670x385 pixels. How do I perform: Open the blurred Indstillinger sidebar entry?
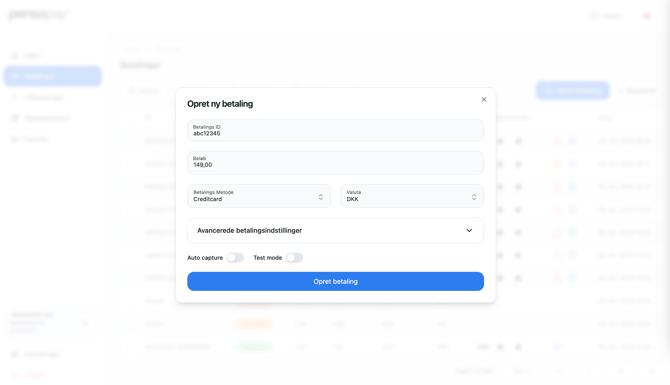coord(36,354)
